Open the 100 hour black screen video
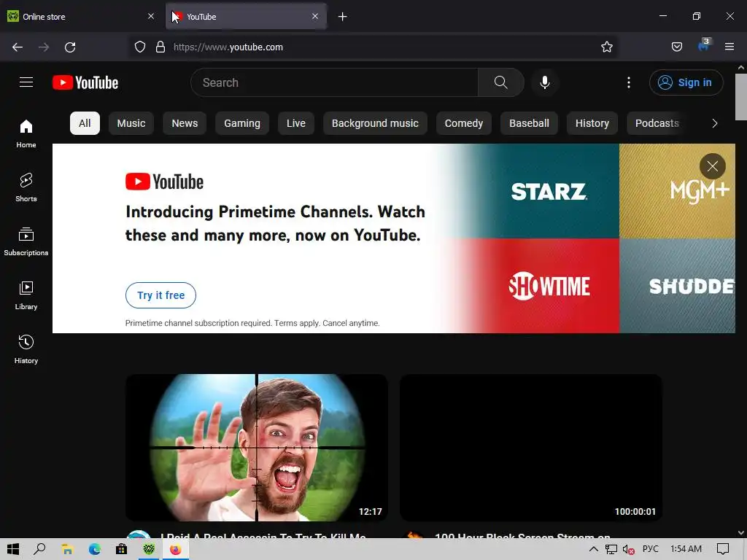 tap(531, 448)
